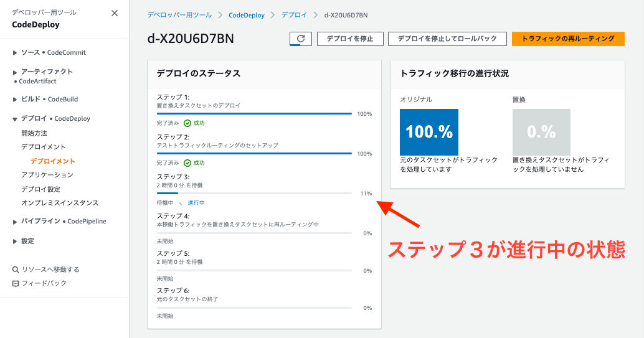Click the success checkmark icon for ステップ 2

[x=187, y=163]
